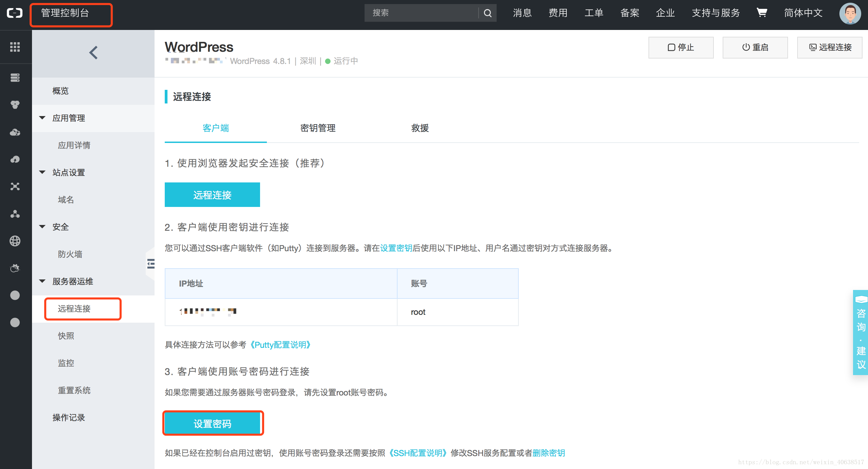Switch to the 密钥管理 tab

tap(318, 128)
